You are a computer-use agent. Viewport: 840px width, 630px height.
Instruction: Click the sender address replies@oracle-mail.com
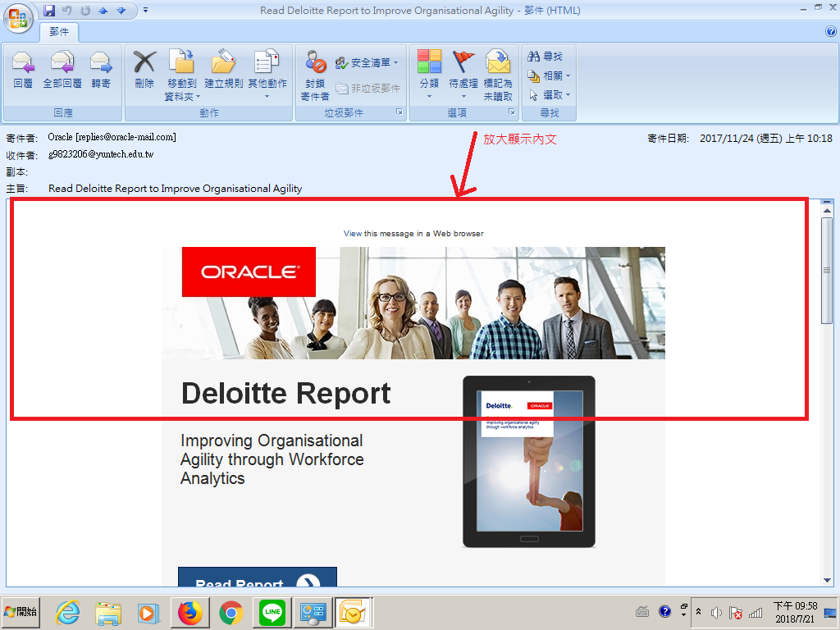pyautogui.click(x=126, y=137)
